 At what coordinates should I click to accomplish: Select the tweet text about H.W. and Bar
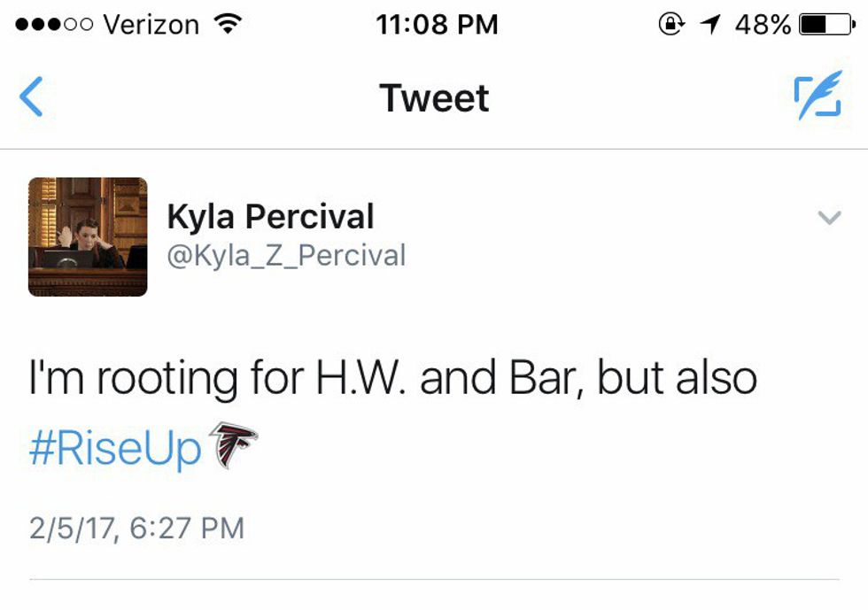point(393,379)
